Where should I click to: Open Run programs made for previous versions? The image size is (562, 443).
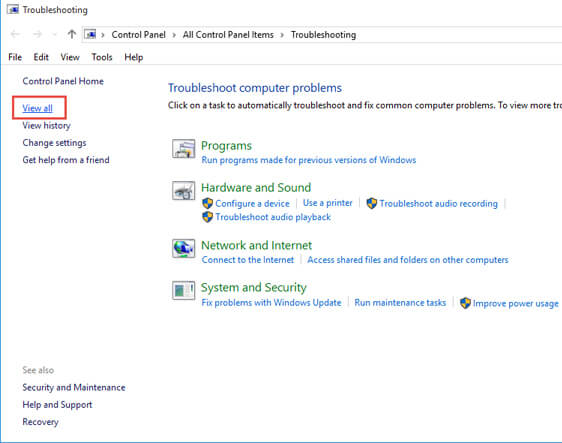(309, 160)
